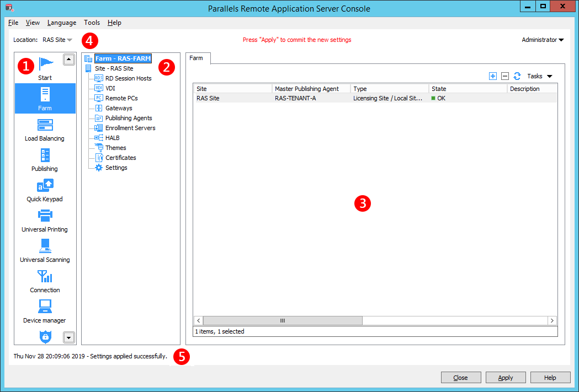Viewport: 579px width, 392px height.
Task: Select Site - RAS Site tree node
Action: click(x=114, y=68)
